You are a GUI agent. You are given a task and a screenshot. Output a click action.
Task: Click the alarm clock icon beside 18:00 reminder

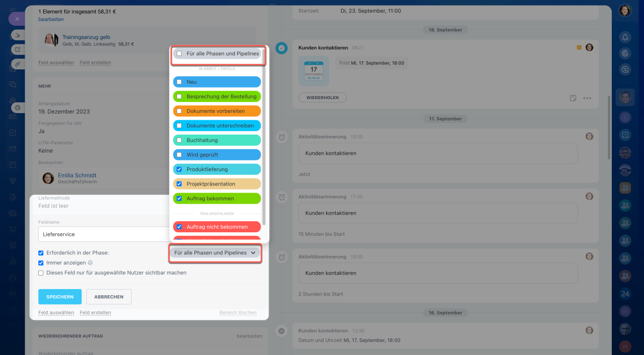282,137
